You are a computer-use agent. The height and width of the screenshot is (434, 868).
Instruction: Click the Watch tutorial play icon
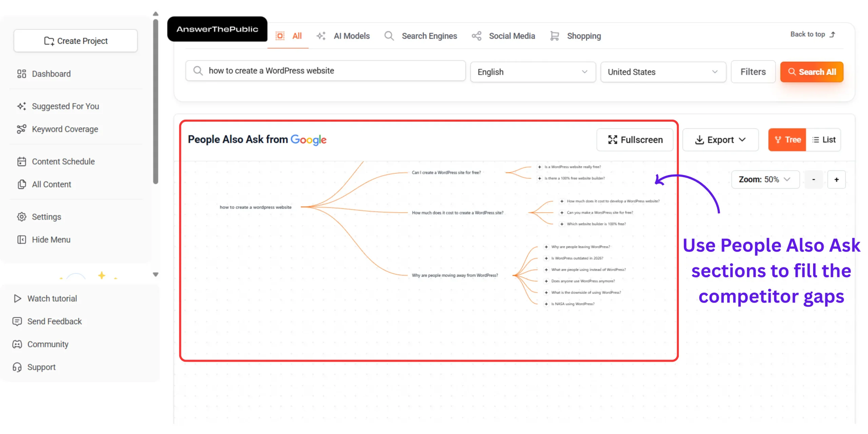17,298
